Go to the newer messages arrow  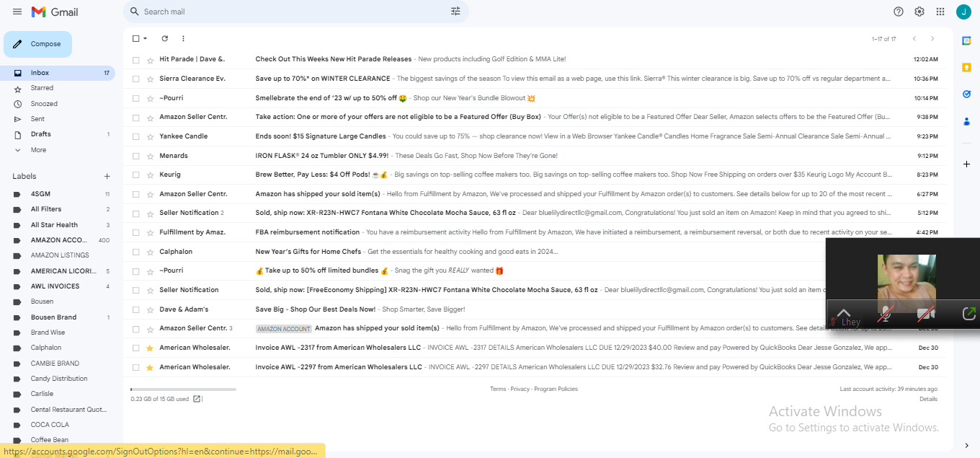click(914, 38)
